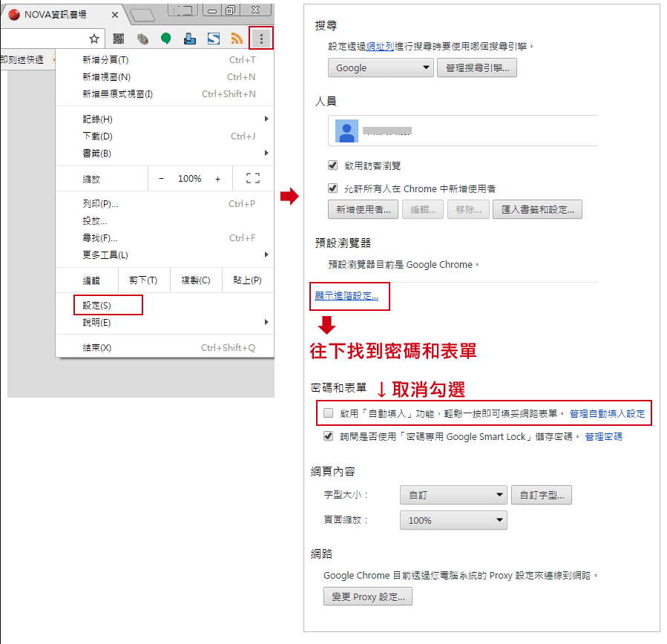667x644 pixels.
Task: Expand the 更多工具(L) submenu
Action: click(165, 254)
